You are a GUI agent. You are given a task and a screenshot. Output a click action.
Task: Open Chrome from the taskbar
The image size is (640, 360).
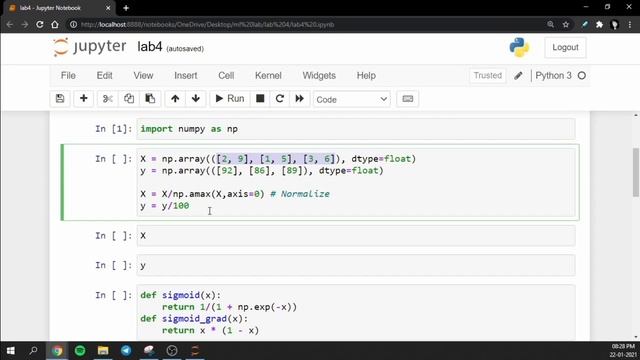57,351
